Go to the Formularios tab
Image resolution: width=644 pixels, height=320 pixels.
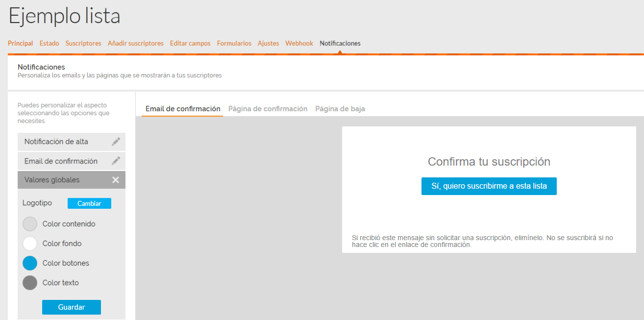(234, 43)
